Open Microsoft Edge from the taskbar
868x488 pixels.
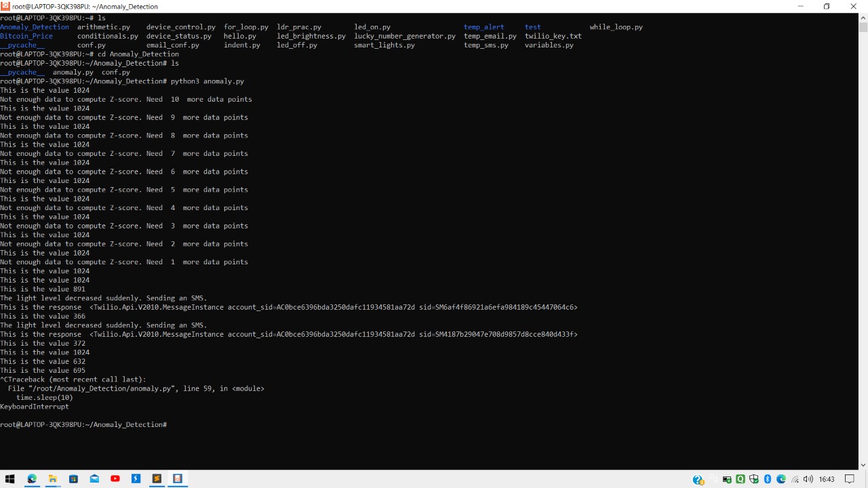(x=31, y=479)
